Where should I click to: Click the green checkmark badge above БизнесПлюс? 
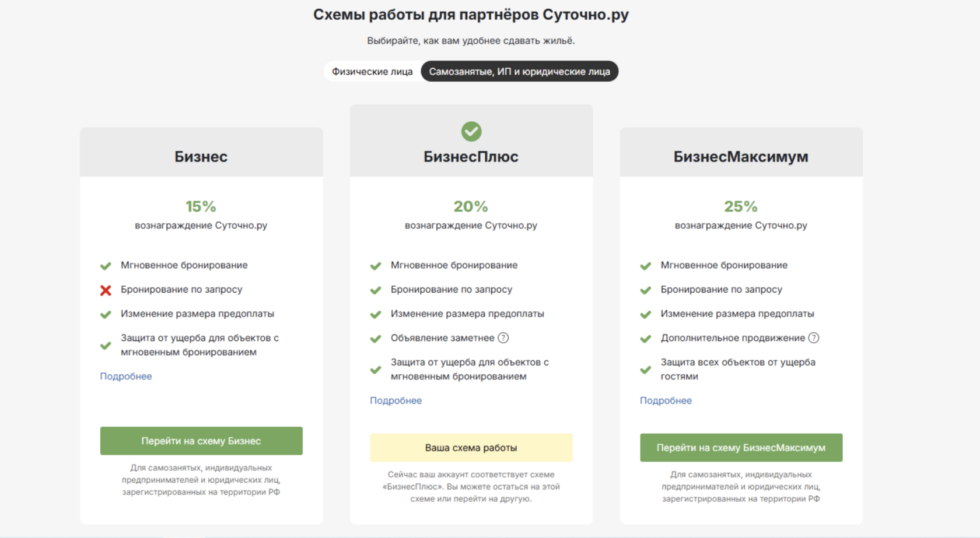coord(471,132)
